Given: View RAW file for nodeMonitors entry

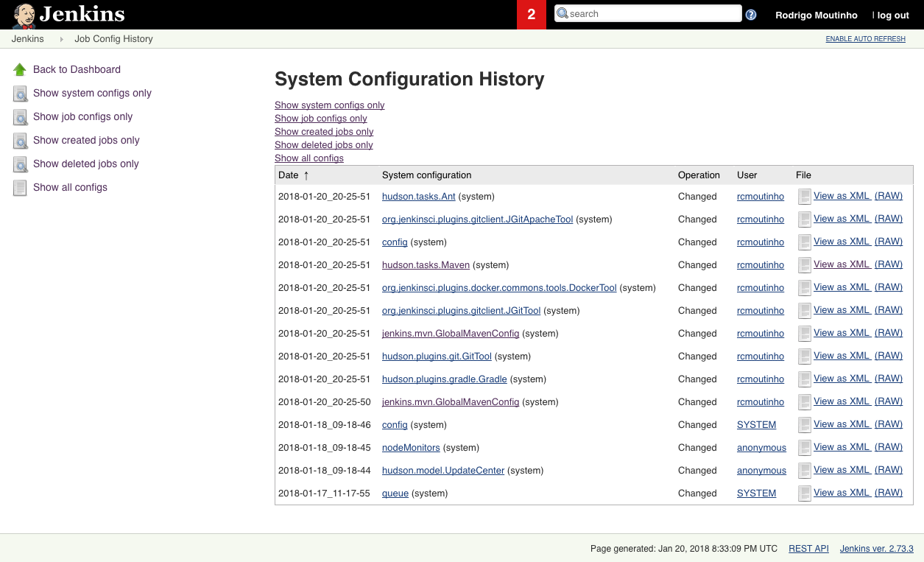Looking at the screenshot, I should [x=888, y=447].
